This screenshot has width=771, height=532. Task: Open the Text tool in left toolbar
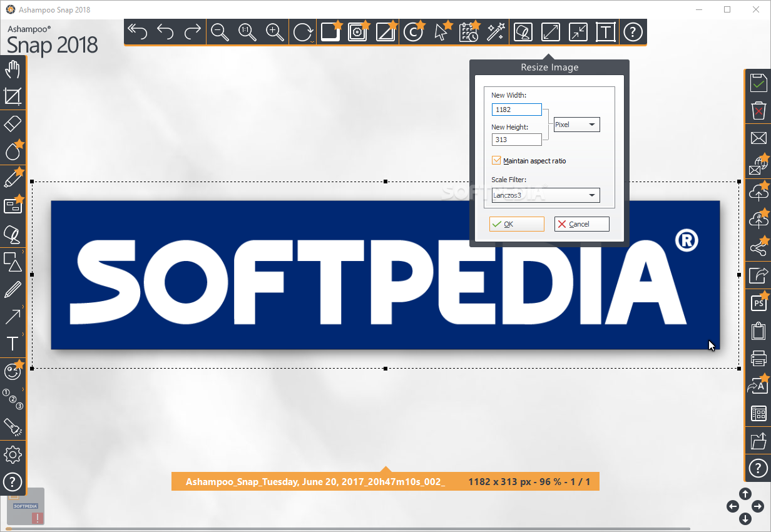tap(13, 344)
